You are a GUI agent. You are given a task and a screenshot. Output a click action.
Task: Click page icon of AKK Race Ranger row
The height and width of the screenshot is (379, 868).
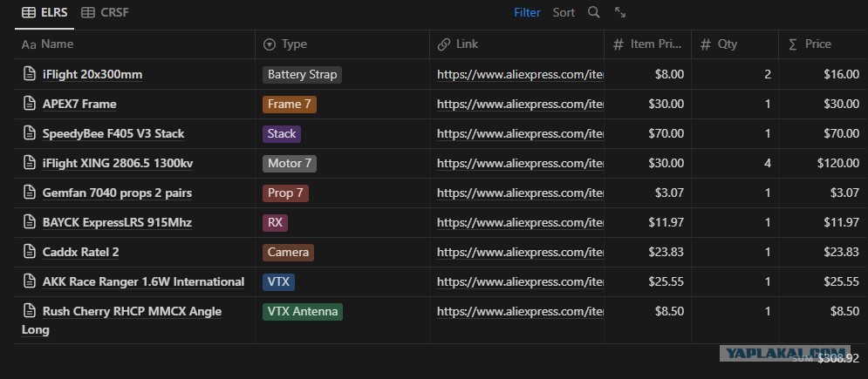point(30,281)
